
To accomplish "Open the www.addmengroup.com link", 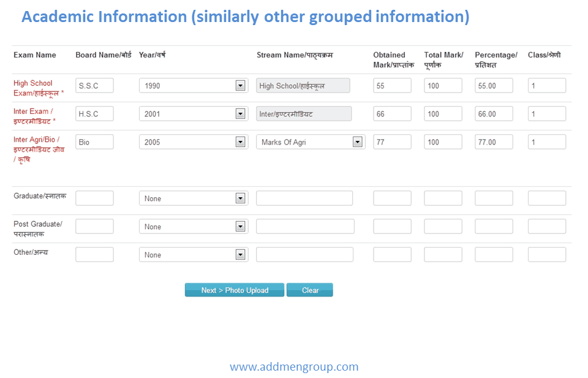I will 294,367.
